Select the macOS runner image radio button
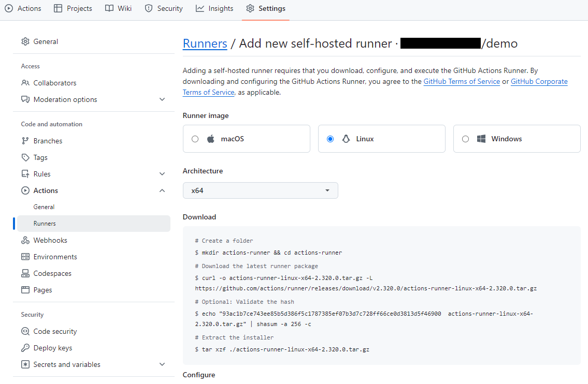The image size is (588, 384). pos(195,139)
